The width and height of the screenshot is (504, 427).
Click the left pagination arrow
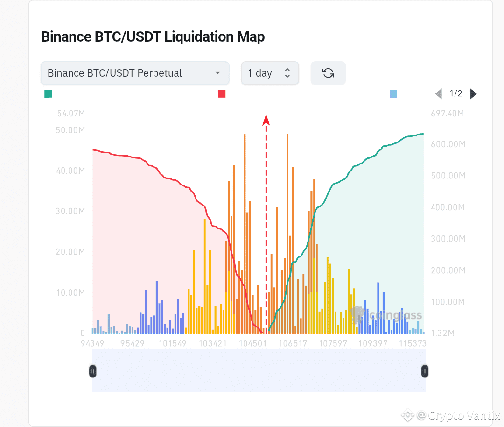point(438,93)
